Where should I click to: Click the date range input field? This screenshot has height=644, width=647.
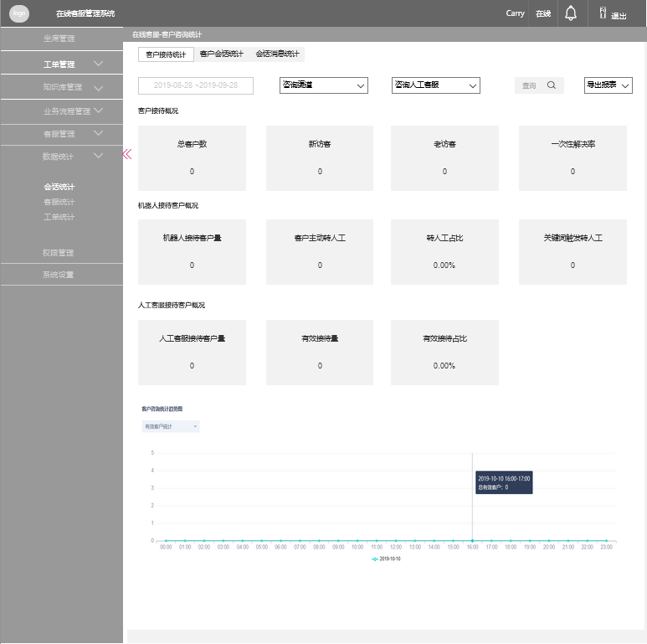196,85
